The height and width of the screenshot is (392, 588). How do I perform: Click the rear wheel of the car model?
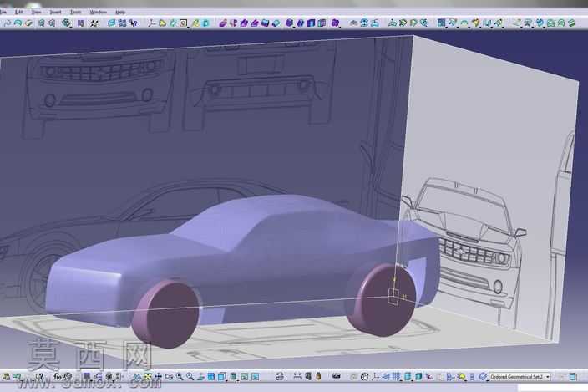381,300
